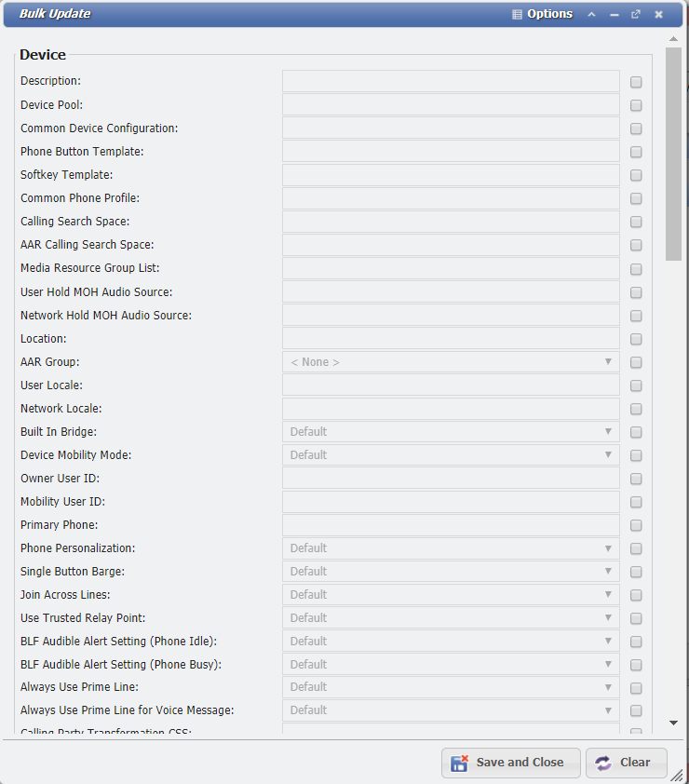Tick the Calling Search Space checkbox
The image size is (689, 784).
636,222
